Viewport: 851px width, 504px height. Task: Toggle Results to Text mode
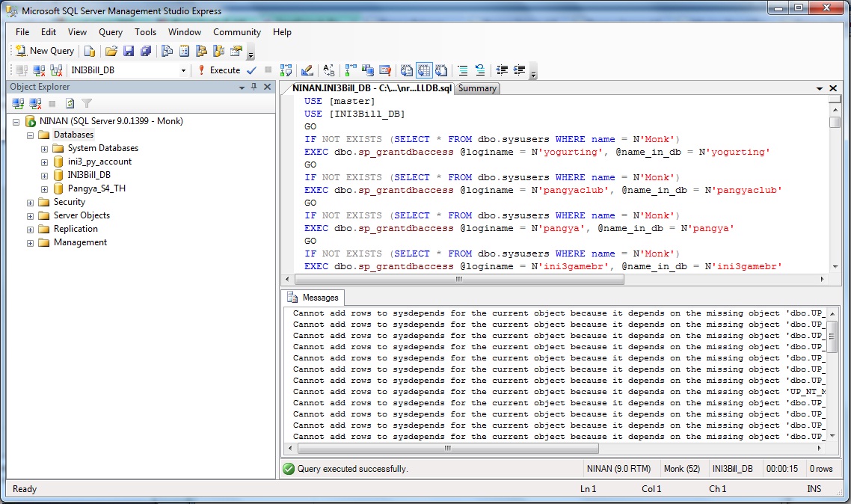click(406, 70)
